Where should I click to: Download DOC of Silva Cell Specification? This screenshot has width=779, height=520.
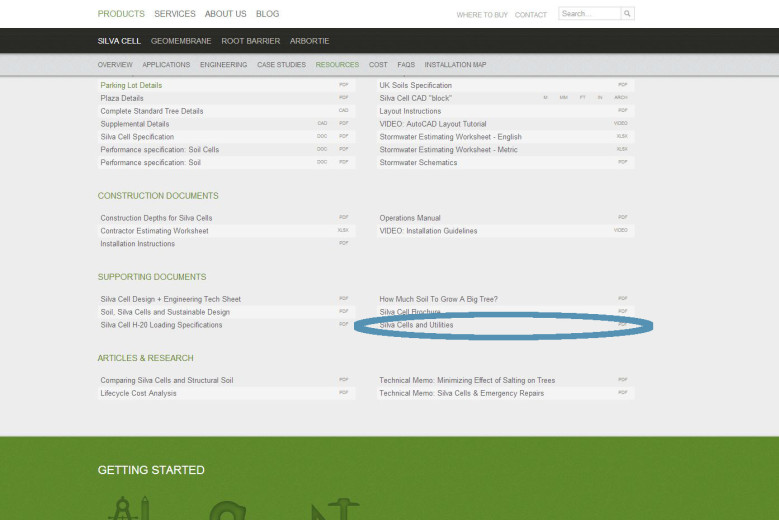[322, 136]
